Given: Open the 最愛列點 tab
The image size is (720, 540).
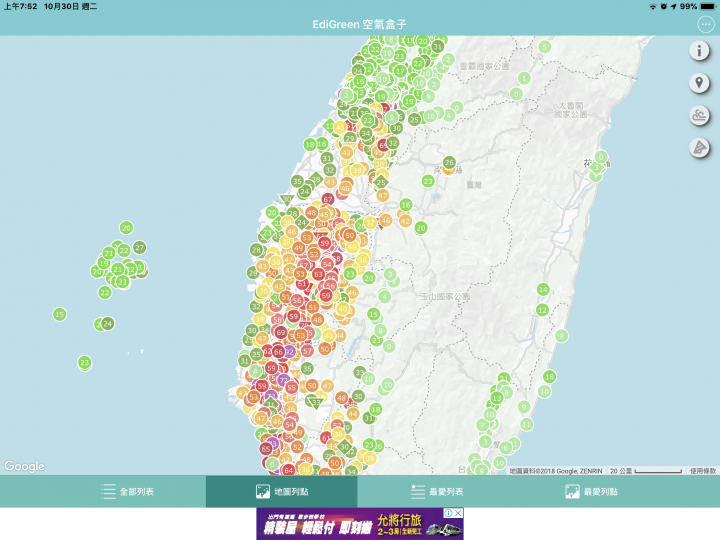Looking at the screenshot, I should point(591,491).
